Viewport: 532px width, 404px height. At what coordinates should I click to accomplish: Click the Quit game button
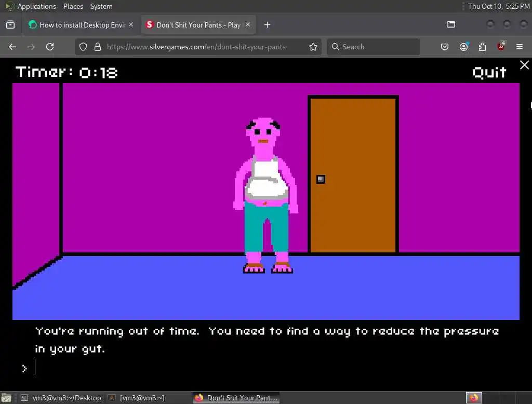[489, 73]
